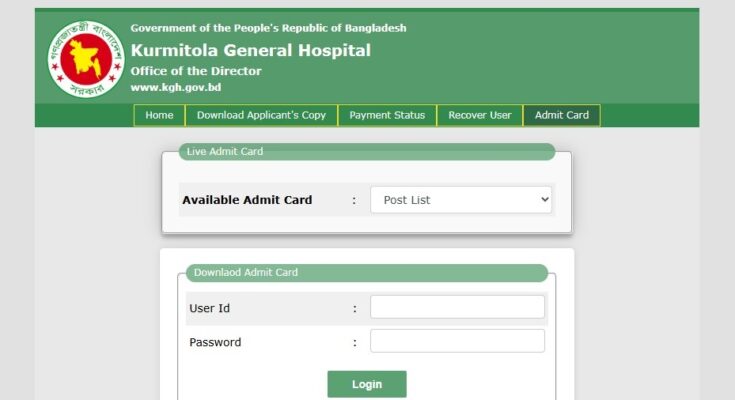Click the Available Admit Card label
The width and height of the screenshot is (735, 400).
247,200
